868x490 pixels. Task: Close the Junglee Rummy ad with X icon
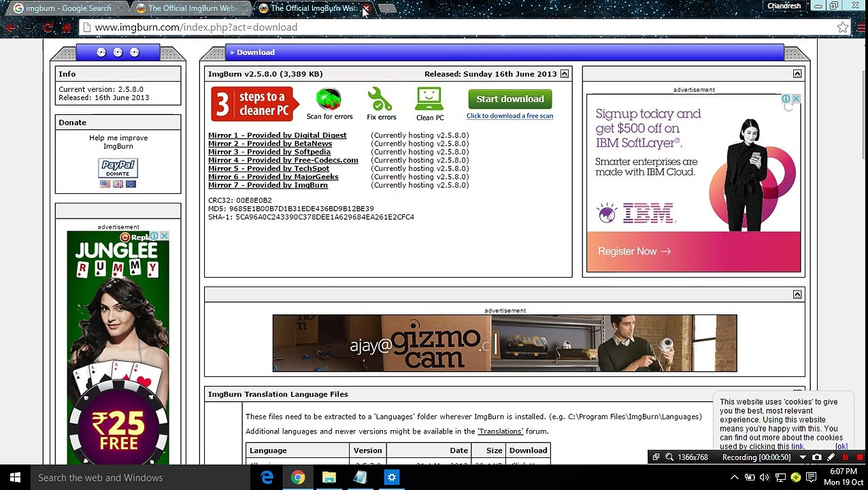click(164, 236)
